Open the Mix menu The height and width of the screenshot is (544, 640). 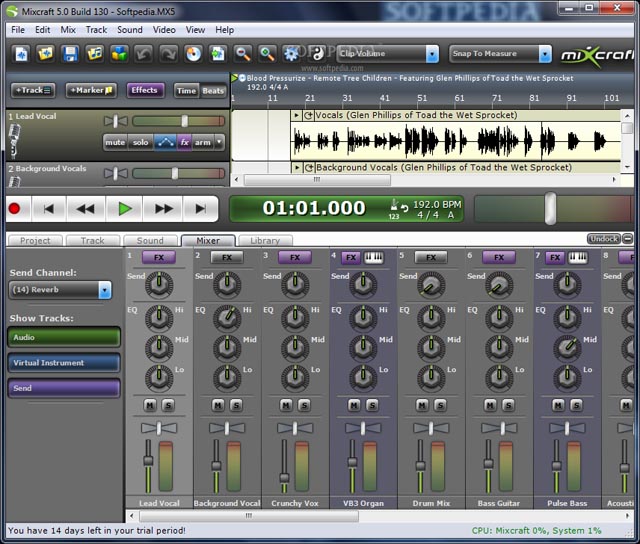[68, 30]
